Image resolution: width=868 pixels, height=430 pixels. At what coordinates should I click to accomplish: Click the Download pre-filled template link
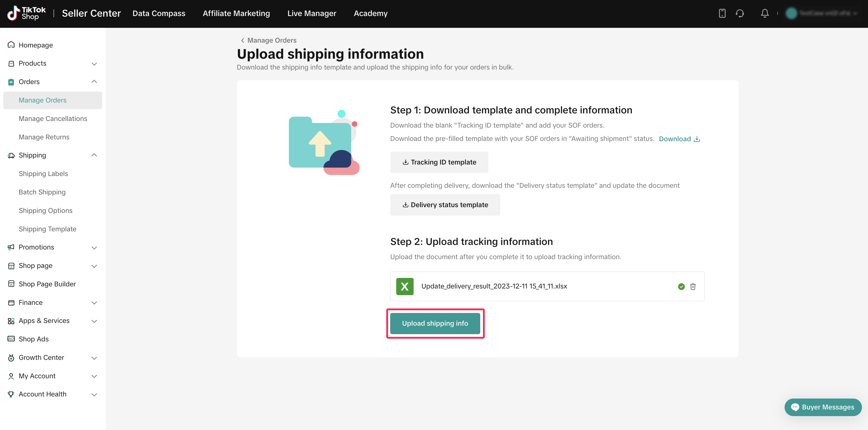point(679,139)
